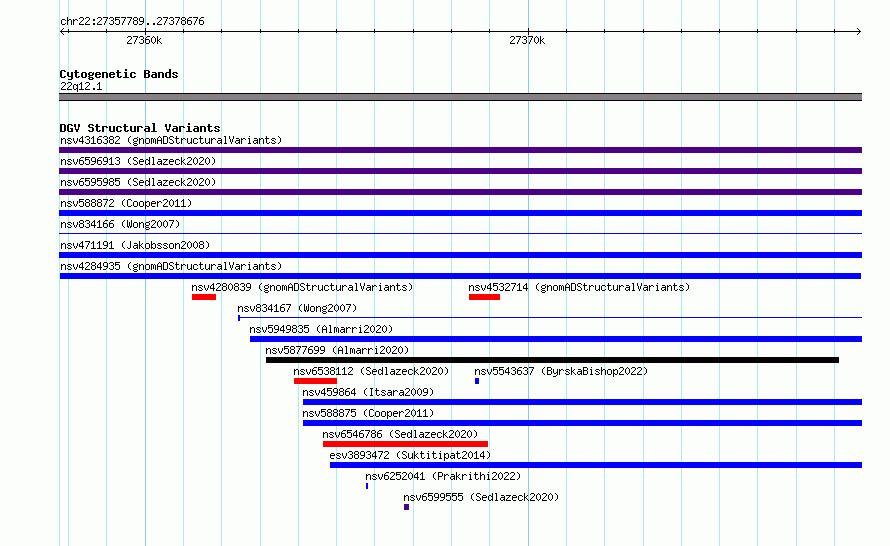Screen dimensions: 890x546
Task: Open nsv471191 (Jakobsson2008) label
Action: click(x=135, y=245)
